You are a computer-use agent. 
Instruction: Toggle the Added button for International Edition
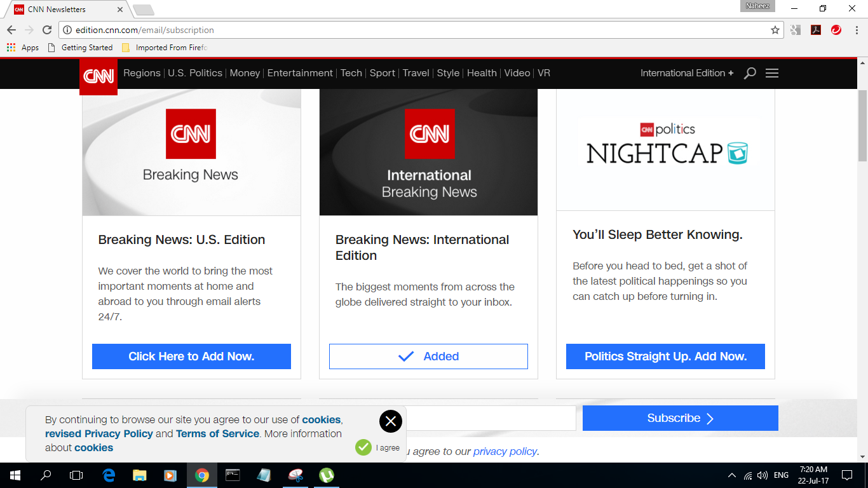428,356
